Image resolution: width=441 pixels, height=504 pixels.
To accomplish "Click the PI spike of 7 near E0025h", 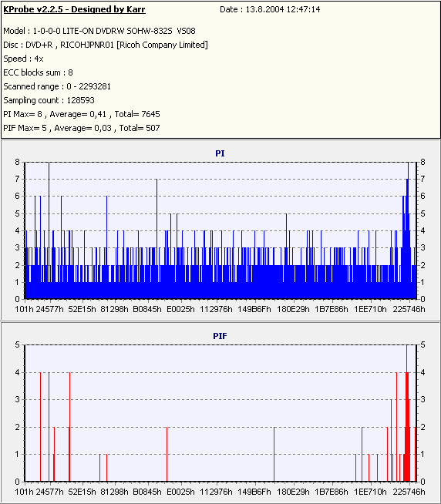I will 157,238.
